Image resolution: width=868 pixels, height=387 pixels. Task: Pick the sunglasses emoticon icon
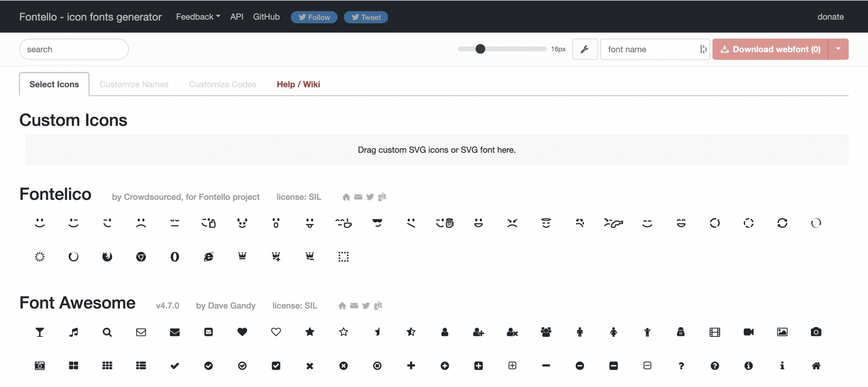click(x=377, y=223)
